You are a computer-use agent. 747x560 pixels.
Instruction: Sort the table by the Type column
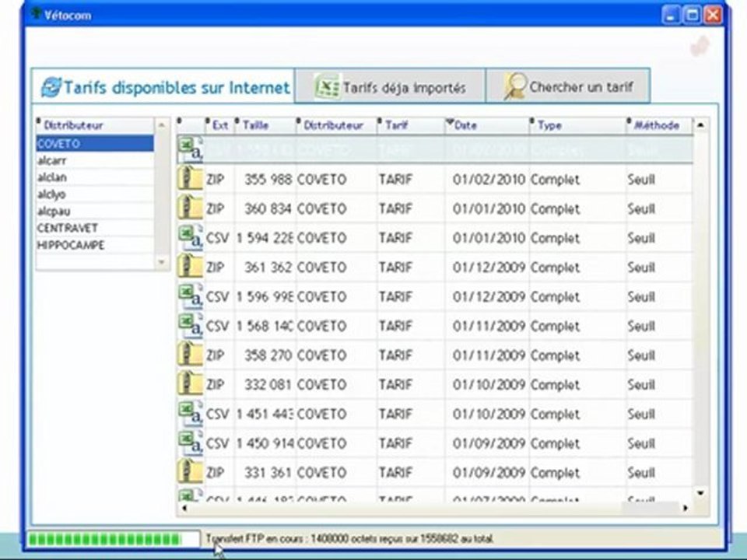point(577,125)
